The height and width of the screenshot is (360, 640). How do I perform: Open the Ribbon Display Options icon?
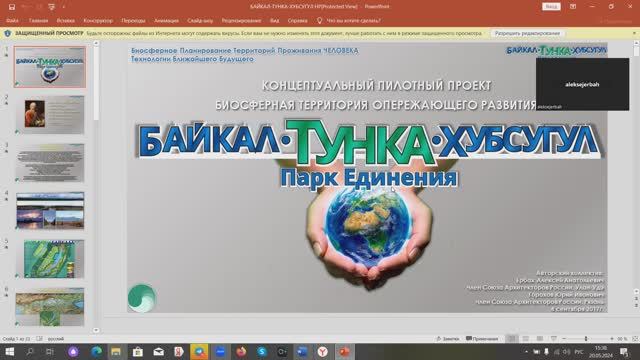[x=573, y=7]
